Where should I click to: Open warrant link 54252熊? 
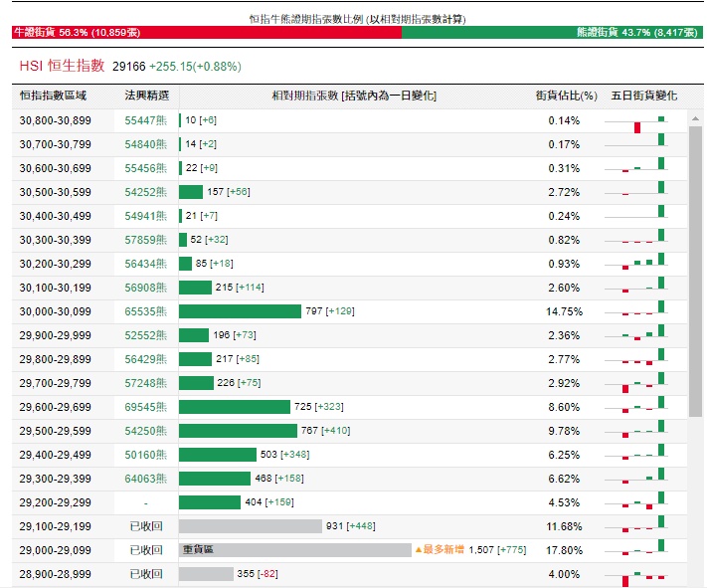(145, 192)
